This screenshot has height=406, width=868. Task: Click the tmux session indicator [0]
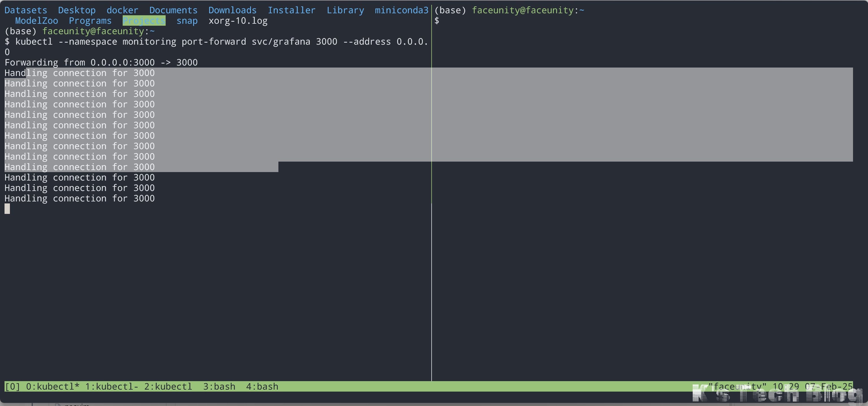12,387
